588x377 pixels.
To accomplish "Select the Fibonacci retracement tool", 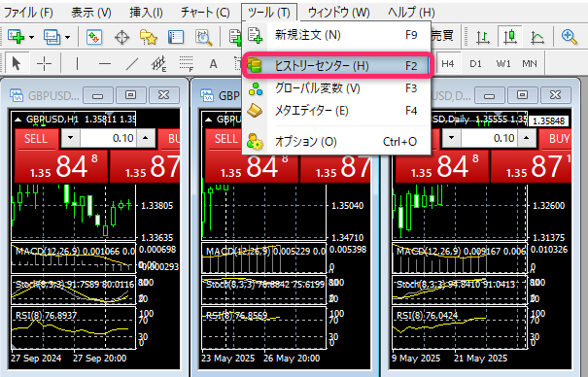I will [x=187, y=64].
